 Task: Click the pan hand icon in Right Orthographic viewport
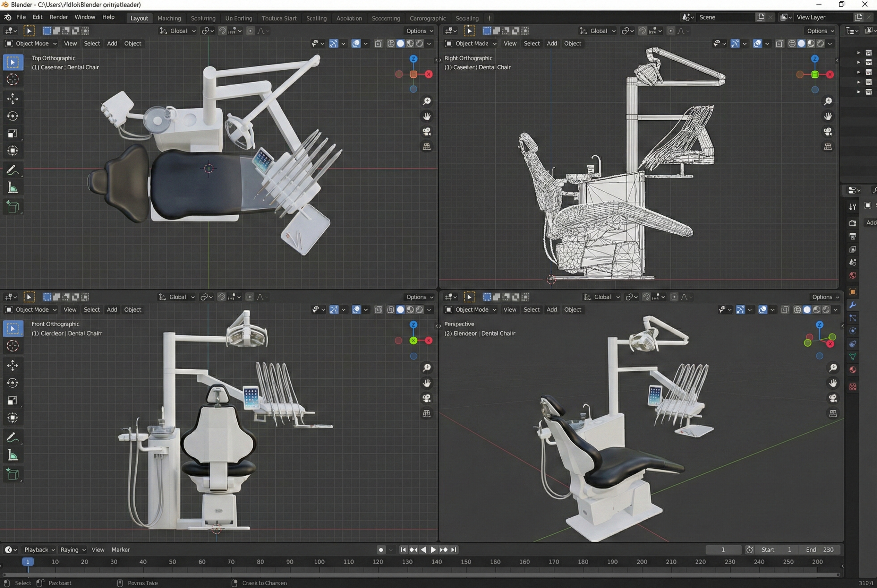[x=827, y=116]
